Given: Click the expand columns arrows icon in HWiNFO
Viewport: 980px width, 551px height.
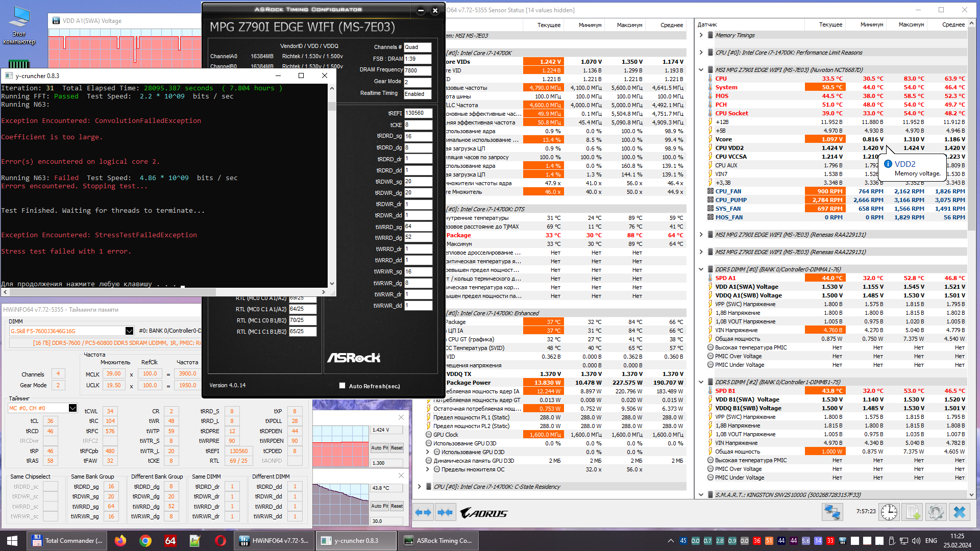Looking at the screenshot, I should pos(423,512).
